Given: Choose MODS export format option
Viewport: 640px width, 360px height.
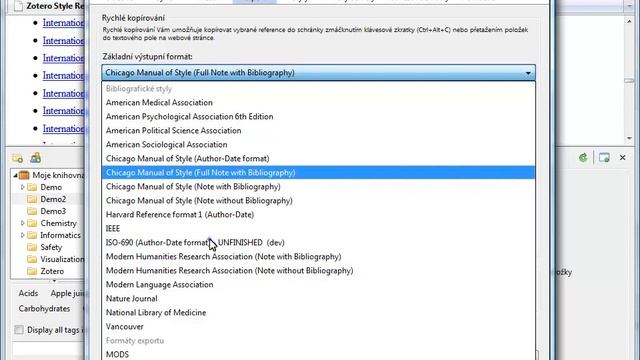Looking at the screenshot, I should pyautogui.click(x=318, y=354).
